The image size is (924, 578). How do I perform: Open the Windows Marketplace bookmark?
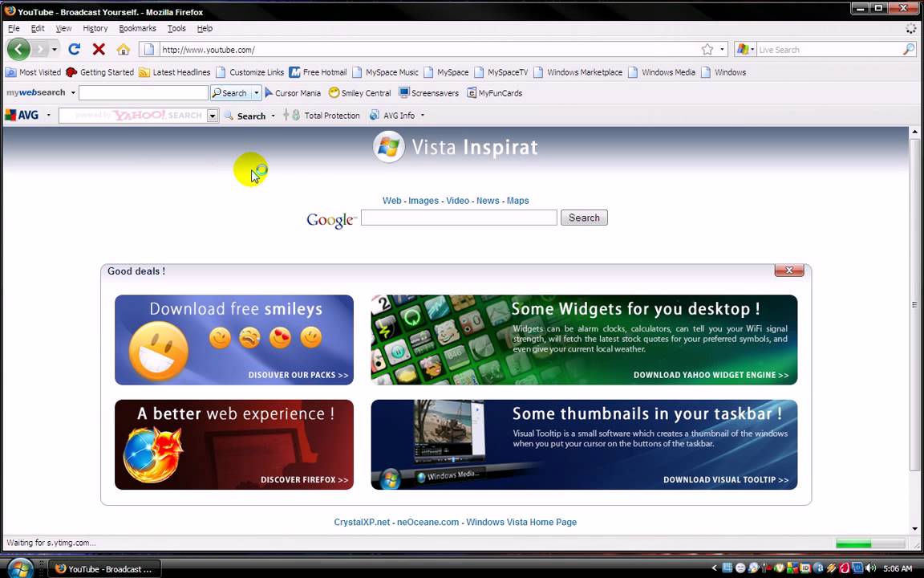point(578,72)
